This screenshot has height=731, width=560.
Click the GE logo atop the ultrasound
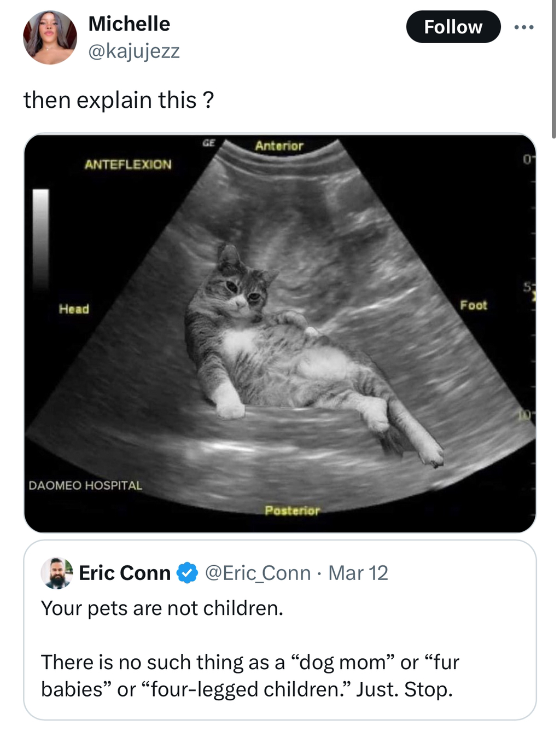pos(209,143)
